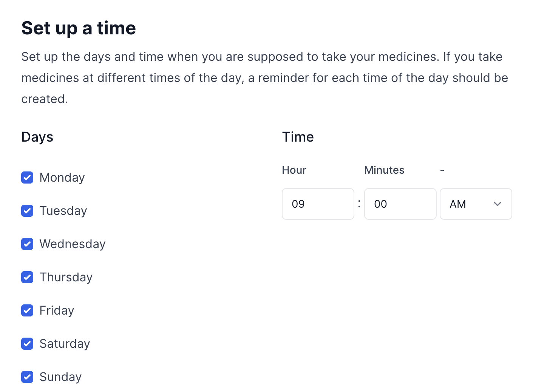Viewport: 547px width, 392px height.
Task: Deselect the Saturday checkbox
Action: pyautogui.click(x=27, y=344)
